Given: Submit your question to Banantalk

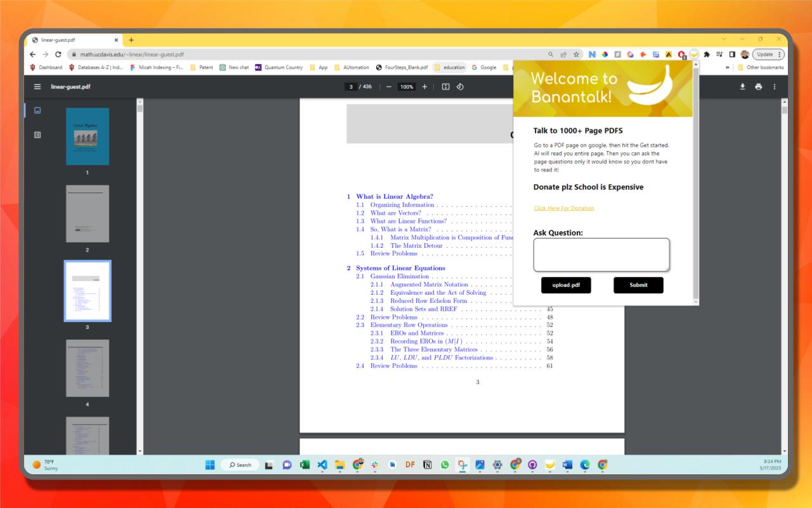Looking at the screenshot, I should [638, 285].
